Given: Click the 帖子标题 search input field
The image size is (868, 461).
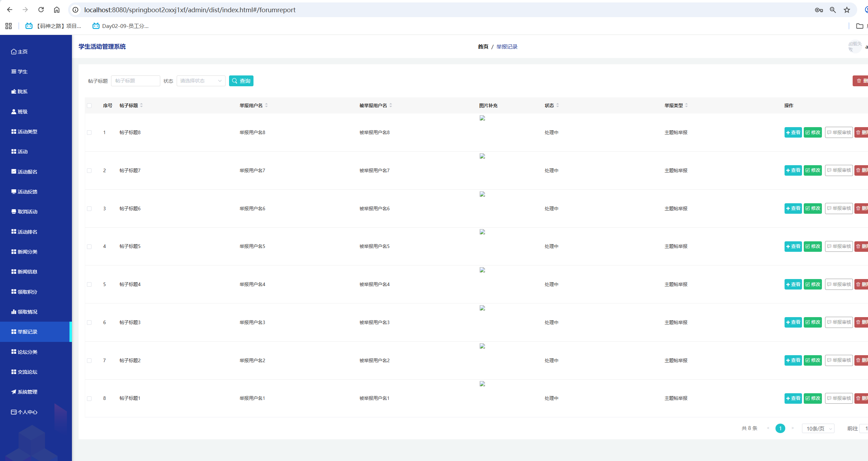Looking at the screenshot, I should point(135,81).
